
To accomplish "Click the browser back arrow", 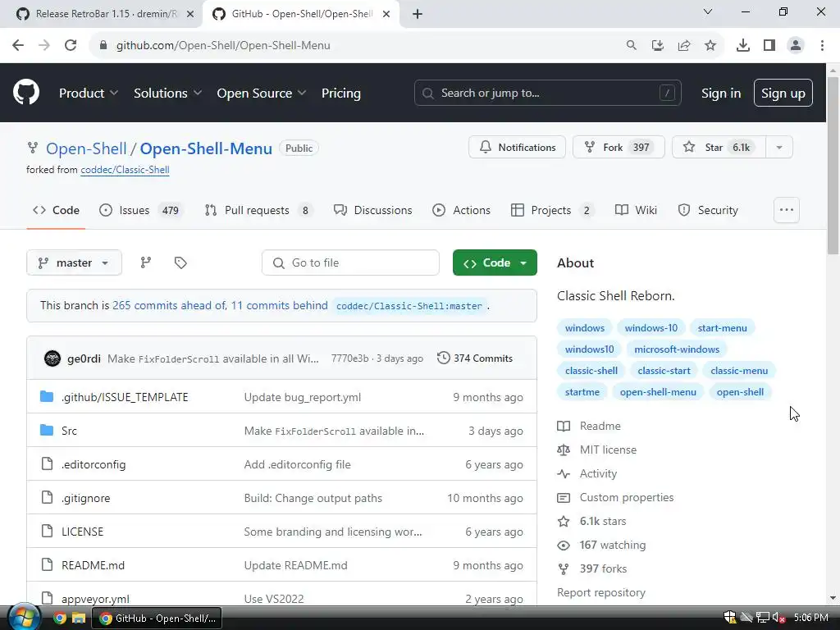I will 18,46.
